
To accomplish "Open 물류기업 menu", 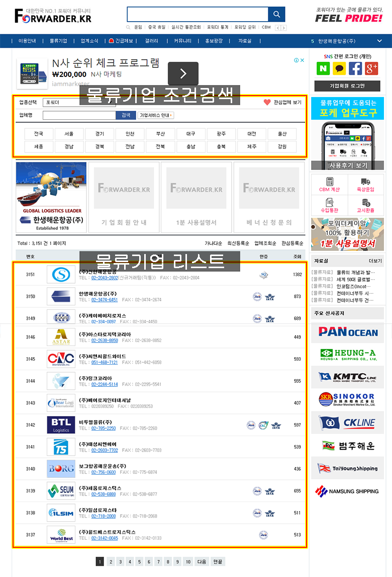I will (x=58, y=41).
